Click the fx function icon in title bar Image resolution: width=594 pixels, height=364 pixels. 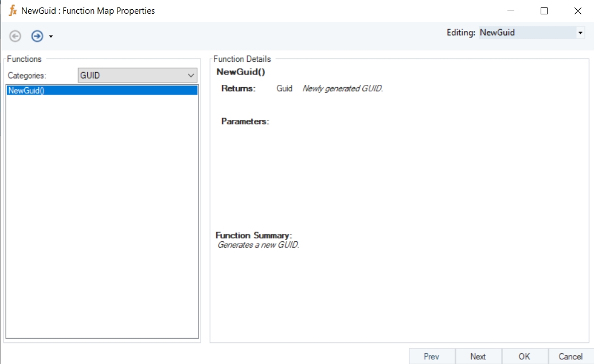coord(13,10)
